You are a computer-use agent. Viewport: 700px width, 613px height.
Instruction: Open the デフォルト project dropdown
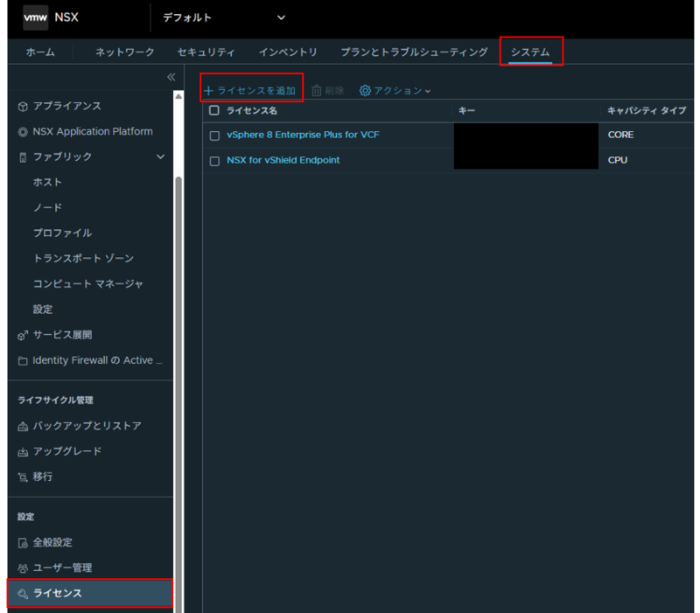pos(223,17)
